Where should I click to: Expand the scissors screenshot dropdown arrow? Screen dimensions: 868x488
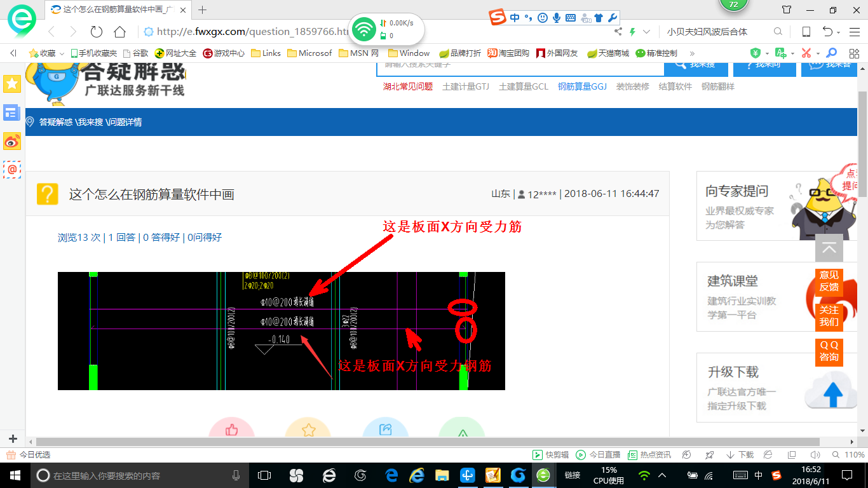pos(818,53)
